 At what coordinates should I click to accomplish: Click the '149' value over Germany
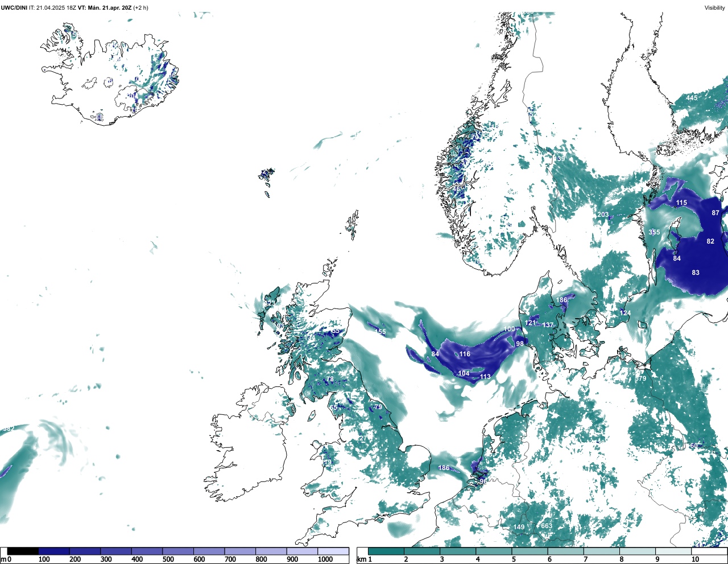pyautogui.click(x=519, y=527)
